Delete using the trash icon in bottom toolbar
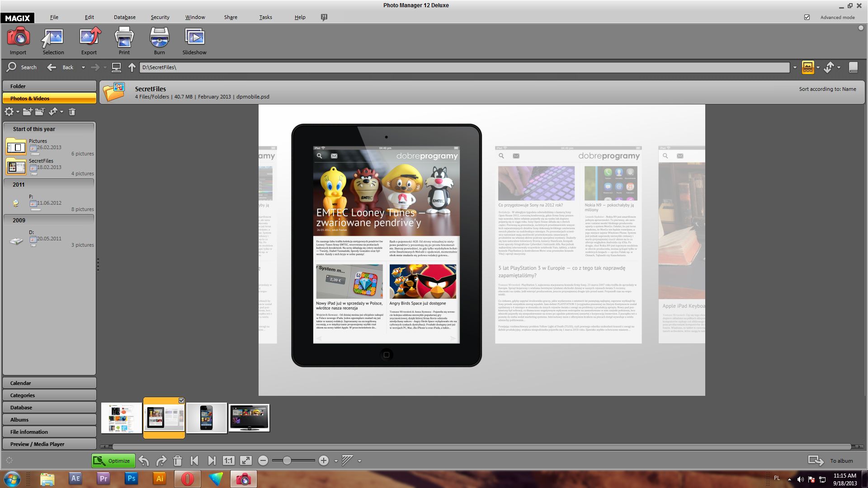868x488 pixels. (x=178, y=460)
